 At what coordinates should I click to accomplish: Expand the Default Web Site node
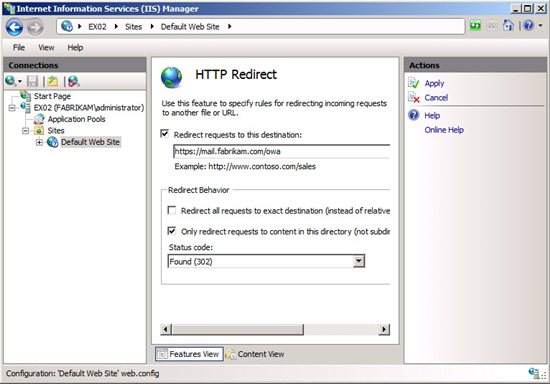[39, 142]
